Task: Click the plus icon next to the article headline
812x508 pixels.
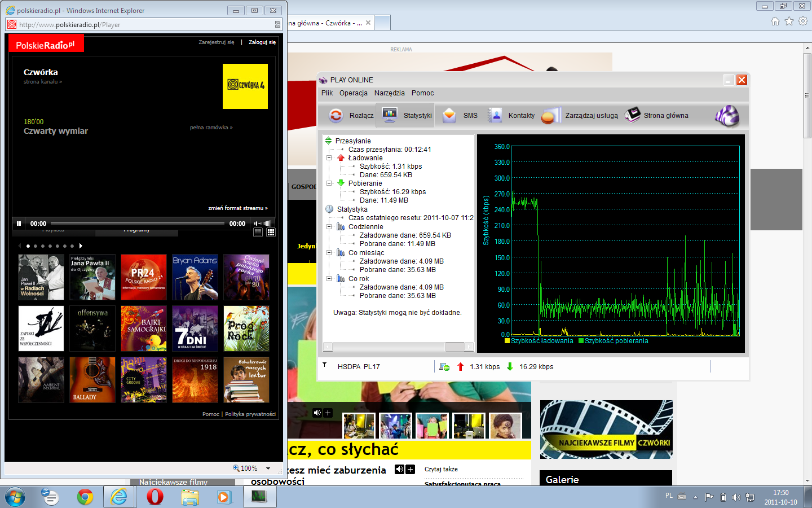Action: pyautogui.click(x=410, y=469)
